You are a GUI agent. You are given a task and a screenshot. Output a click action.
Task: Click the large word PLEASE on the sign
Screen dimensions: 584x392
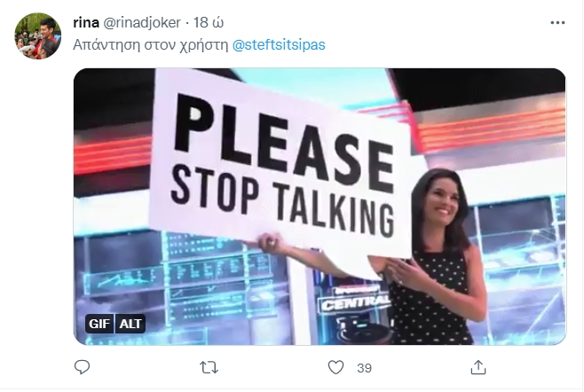(x=284, y=142)
